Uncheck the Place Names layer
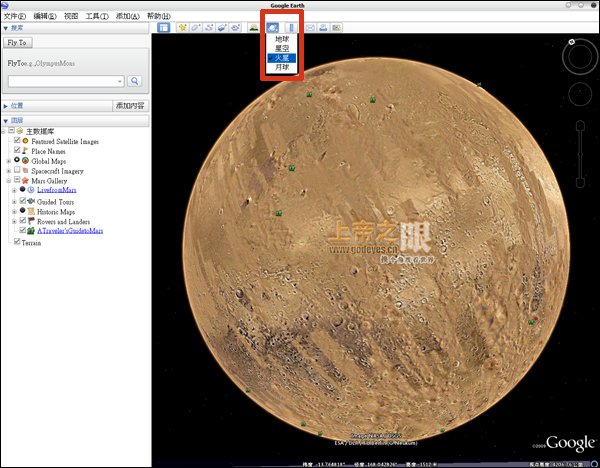This screenshot has width=600, height=468. click(x=17, y=150)
